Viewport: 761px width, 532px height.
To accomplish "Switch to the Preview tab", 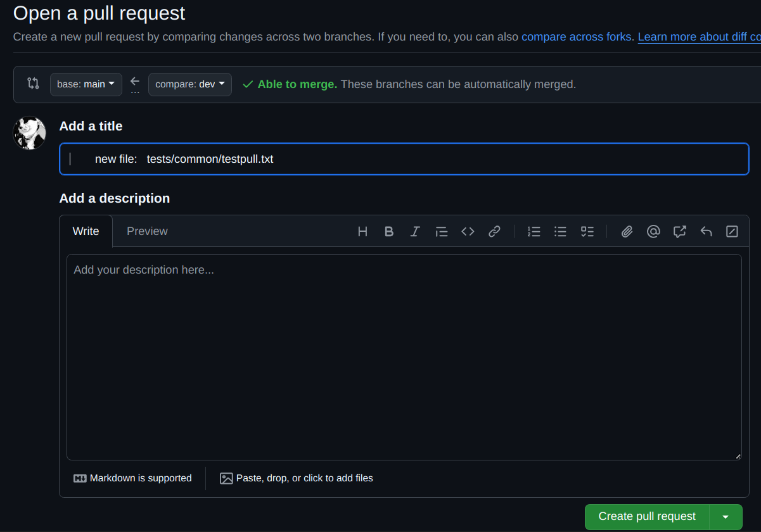I will coord(147,231).
